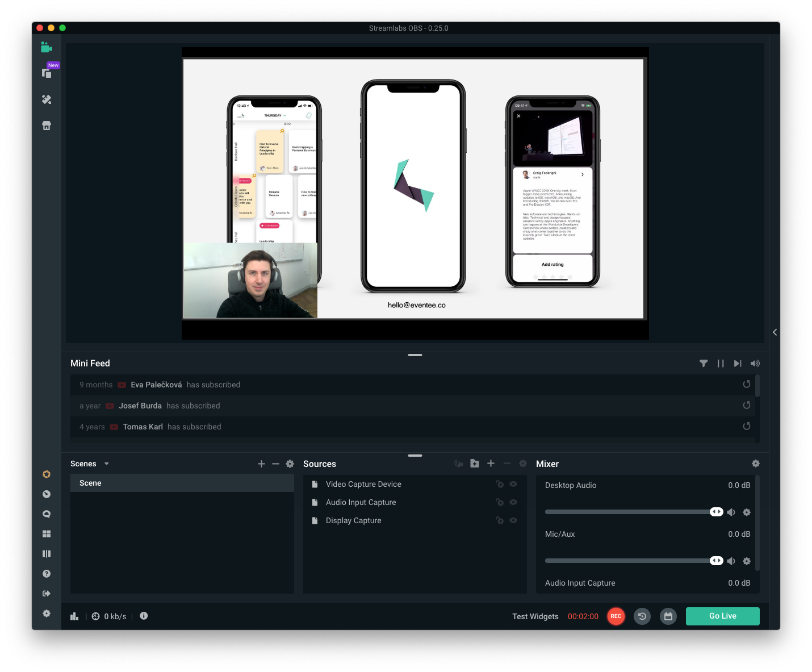The image size is (812, 672).
Task: Click the orange Prime star badge icon
Action: (x=47, y=474)
